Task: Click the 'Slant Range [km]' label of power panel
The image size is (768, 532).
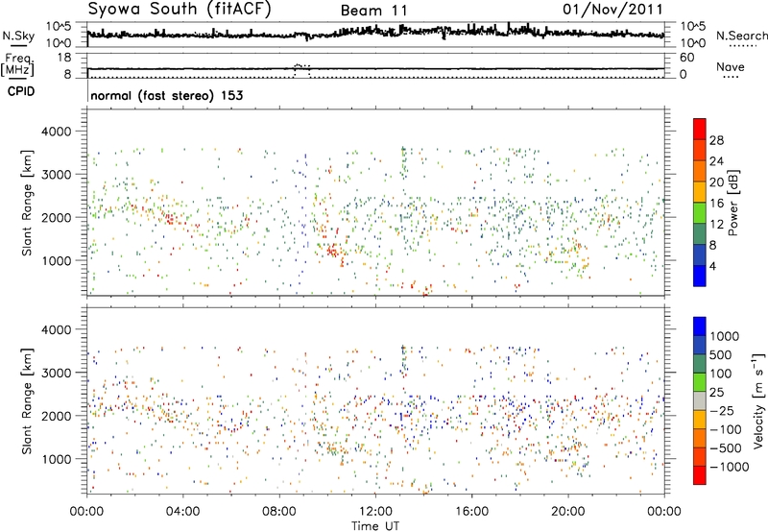Action: (x=27, y=203)
